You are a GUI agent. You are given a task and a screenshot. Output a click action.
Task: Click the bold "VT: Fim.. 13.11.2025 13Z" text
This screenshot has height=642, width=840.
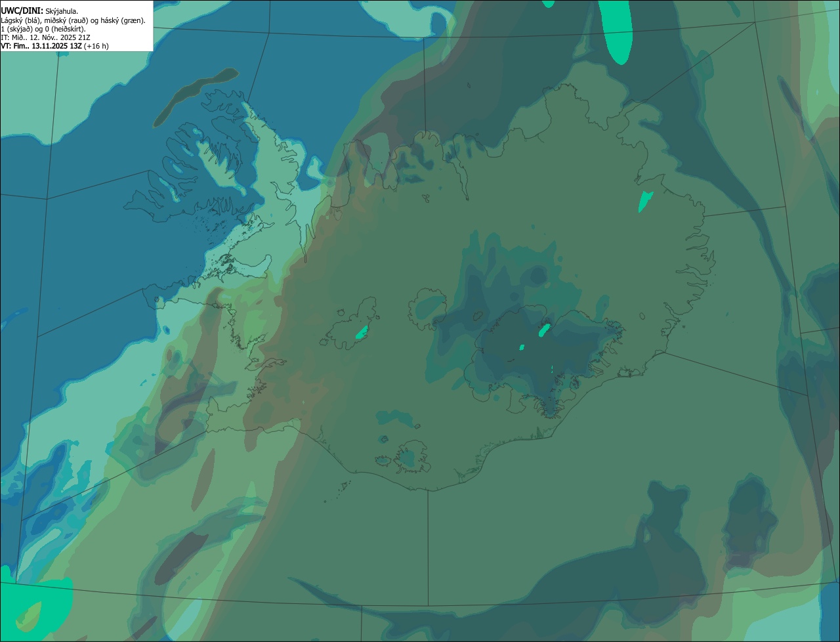pyautogui.click(x=41, y=46)
